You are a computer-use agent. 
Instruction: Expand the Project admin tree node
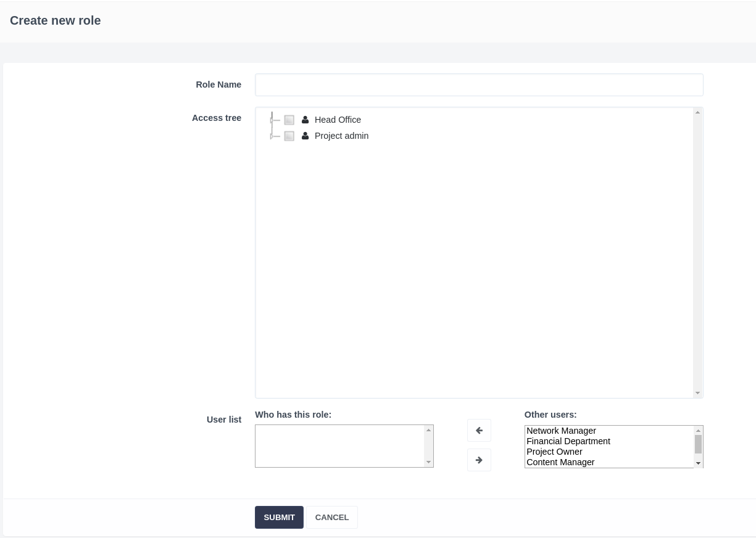(x=272, y=136)
